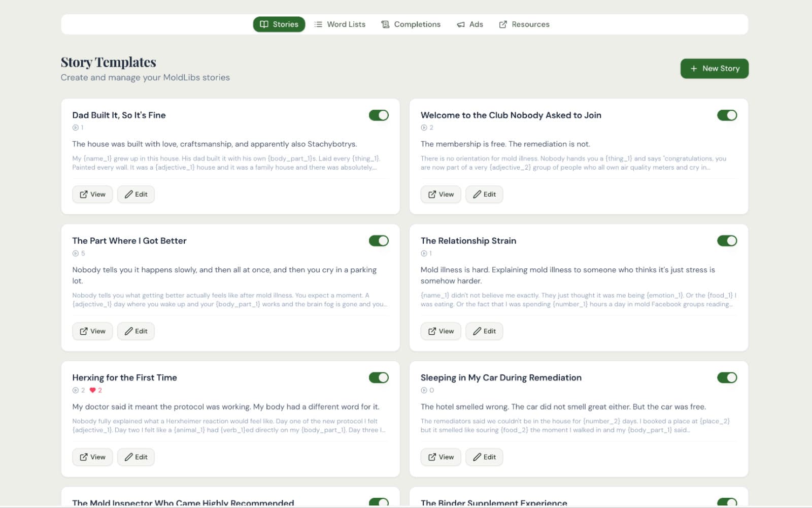
Task: Click the pencil icon on Dad Built It's Edit button
Action: 128,194
